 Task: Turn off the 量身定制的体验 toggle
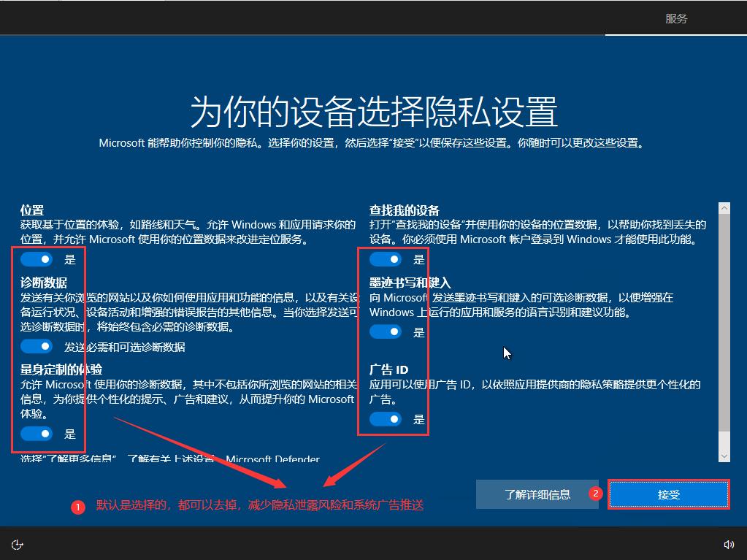(x=37, y=434)
